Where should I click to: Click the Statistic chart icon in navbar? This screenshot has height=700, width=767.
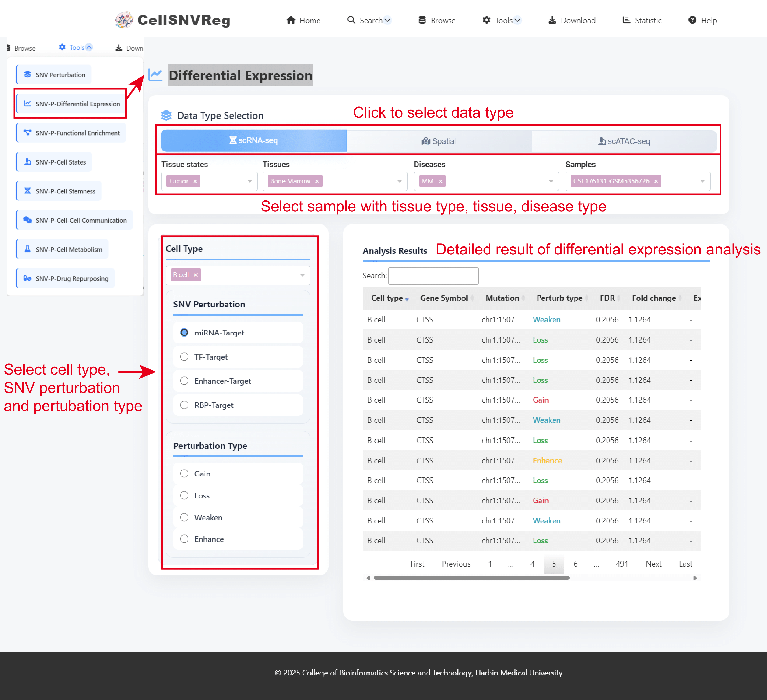(x=626, y=20)
